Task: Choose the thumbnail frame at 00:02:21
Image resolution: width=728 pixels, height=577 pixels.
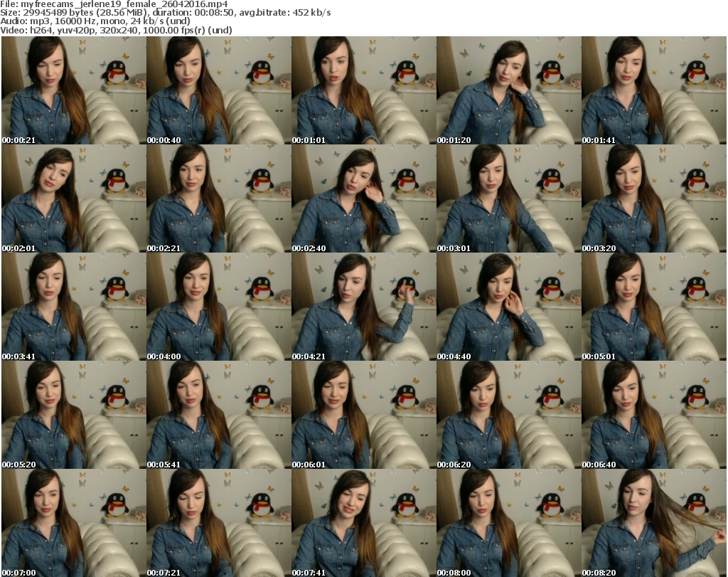Action: [x=219, y=198]
